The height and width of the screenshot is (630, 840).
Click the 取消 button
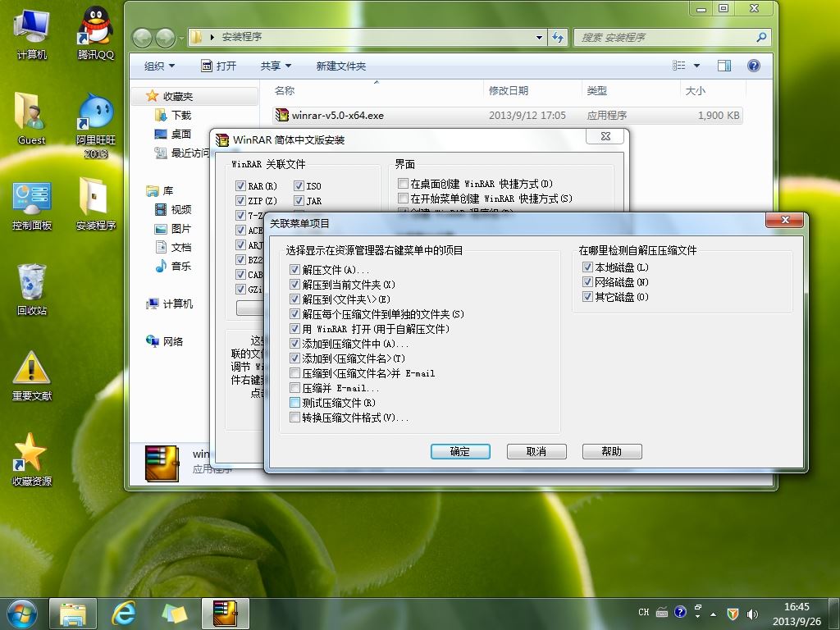[536, 452]
